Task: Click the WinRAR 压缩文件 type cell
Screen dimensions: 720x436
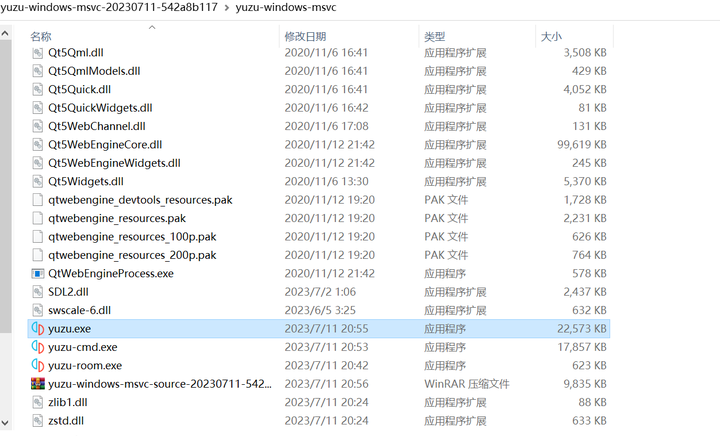Action: pyautogui.click(x=467, y=384)
